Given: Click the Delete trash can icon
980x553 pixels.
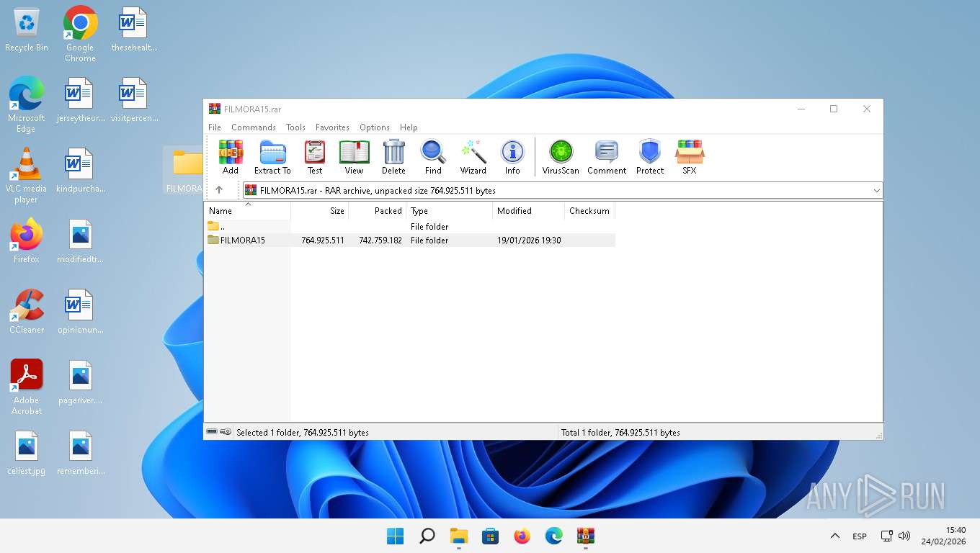Looking at the screenshot, I should point(393,157).
